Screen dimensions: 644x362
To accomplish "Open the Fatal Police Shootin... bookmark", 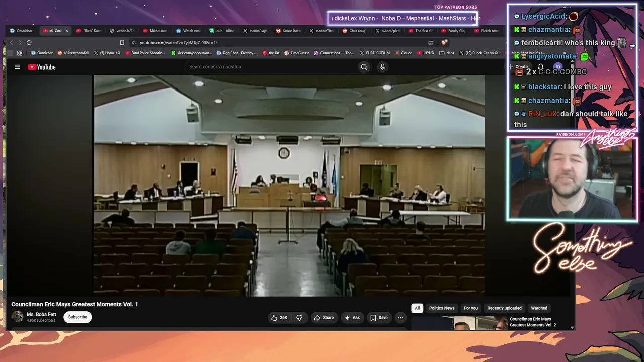I will pyautogui.click(x=145, y=53).
